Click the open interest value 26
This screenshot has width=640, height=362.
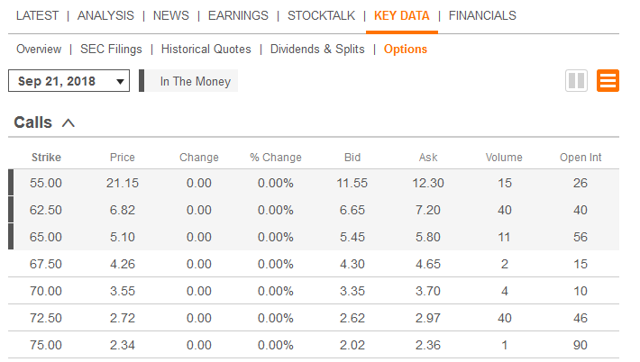(580, 183)
